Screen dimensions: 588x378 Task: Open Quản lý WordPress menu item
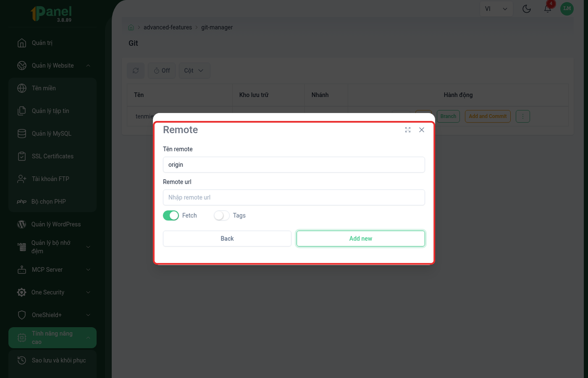52,224
